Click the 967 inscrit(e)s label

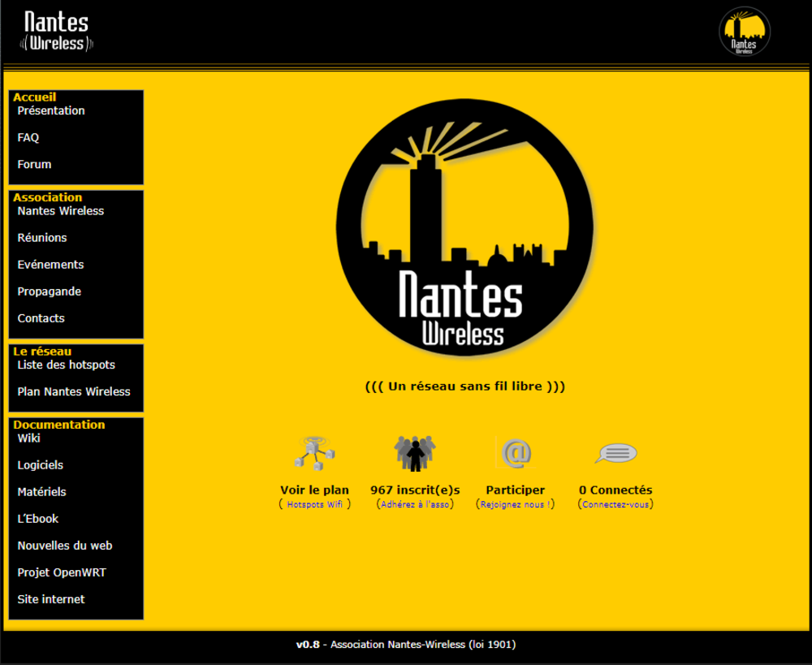click(415, 490)
